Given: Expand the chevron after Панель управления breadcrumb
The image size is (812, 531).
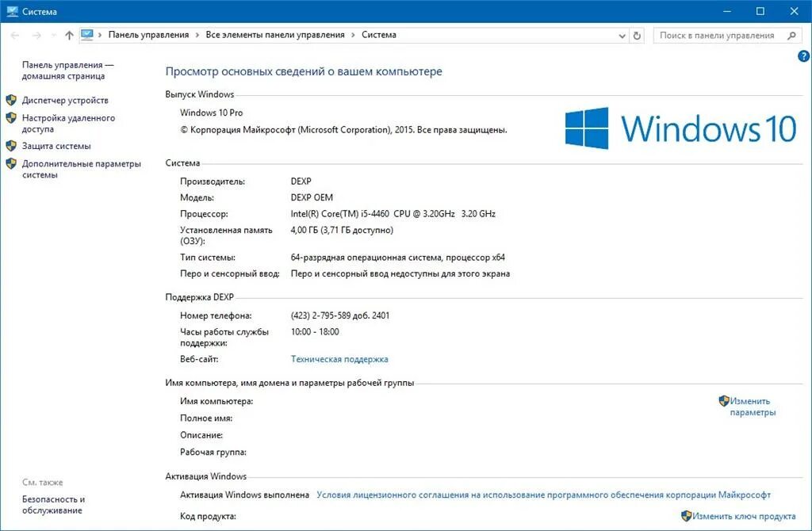Looking at the screenshot, I should click(197, 35).
